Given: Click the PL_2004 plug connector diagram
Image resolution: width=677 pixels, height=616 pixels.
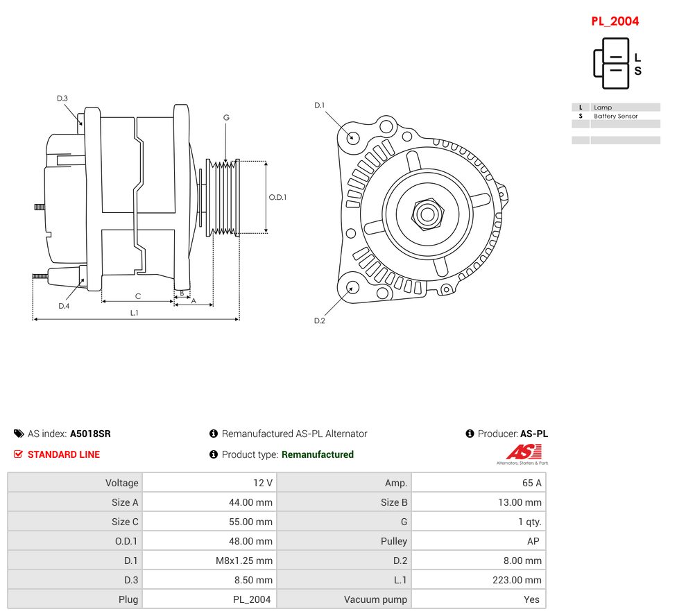Looking at the screenshot, I should [x=617, y=63].
